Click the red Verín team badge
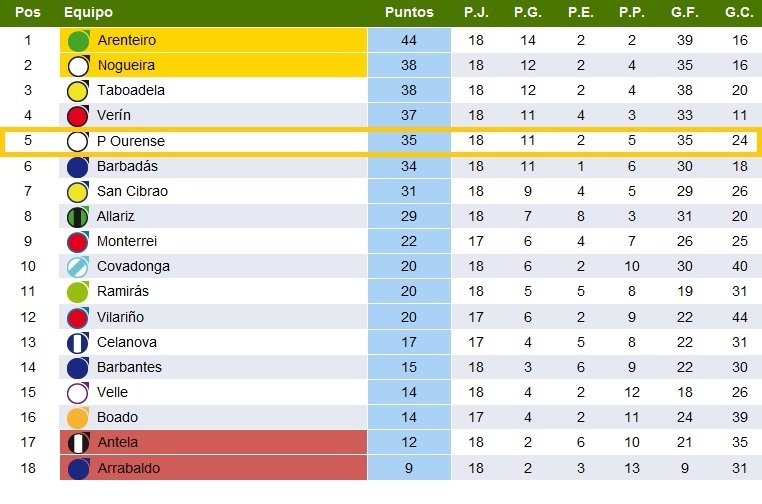Screen dimensions: 762x504 tap(78, 116)
